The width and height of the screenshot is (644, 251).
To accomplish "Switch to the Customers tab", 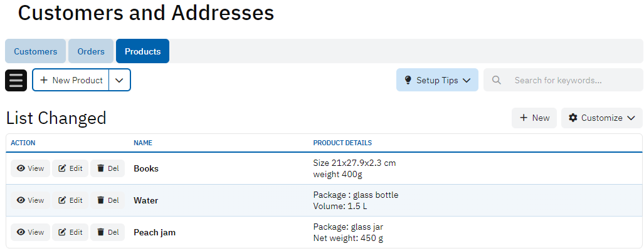I will point(36,51).
